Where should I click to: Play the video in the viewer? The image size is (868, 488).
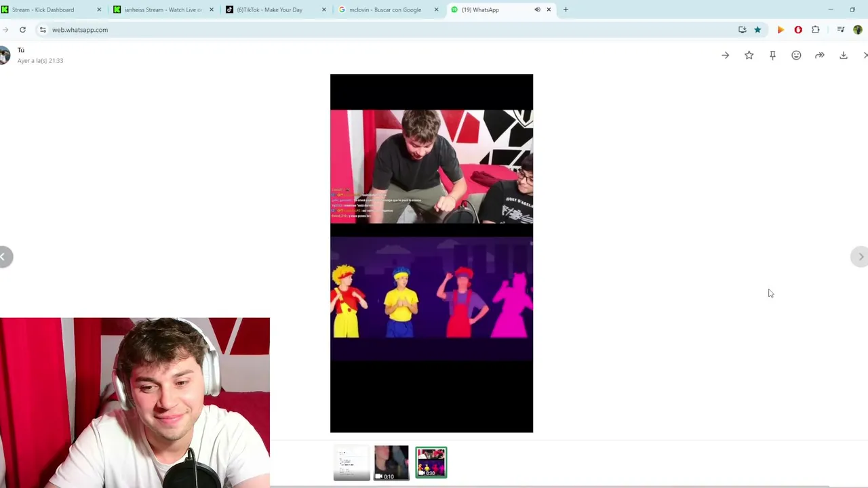tap(431, 253)
